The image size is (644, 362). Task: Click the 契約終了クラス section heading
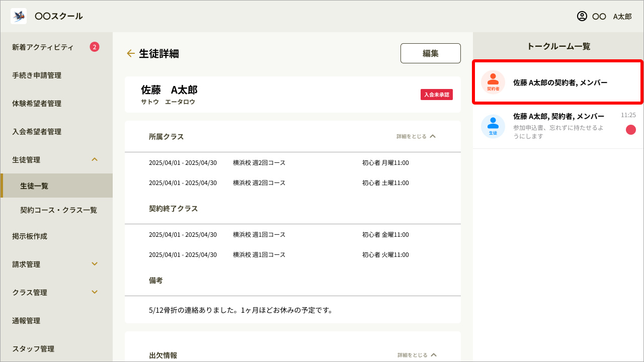click(x=174, y=208)
